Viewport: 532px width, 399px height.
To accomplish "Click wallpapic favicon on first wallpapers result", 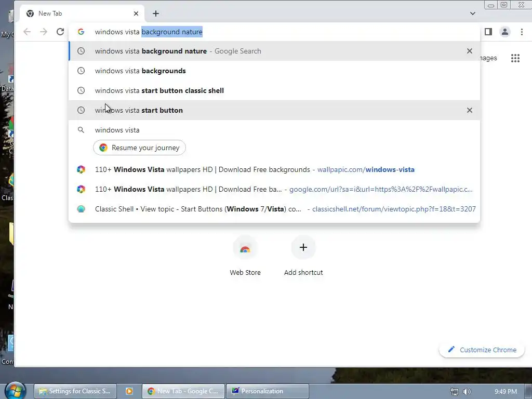I will point(81,170).
